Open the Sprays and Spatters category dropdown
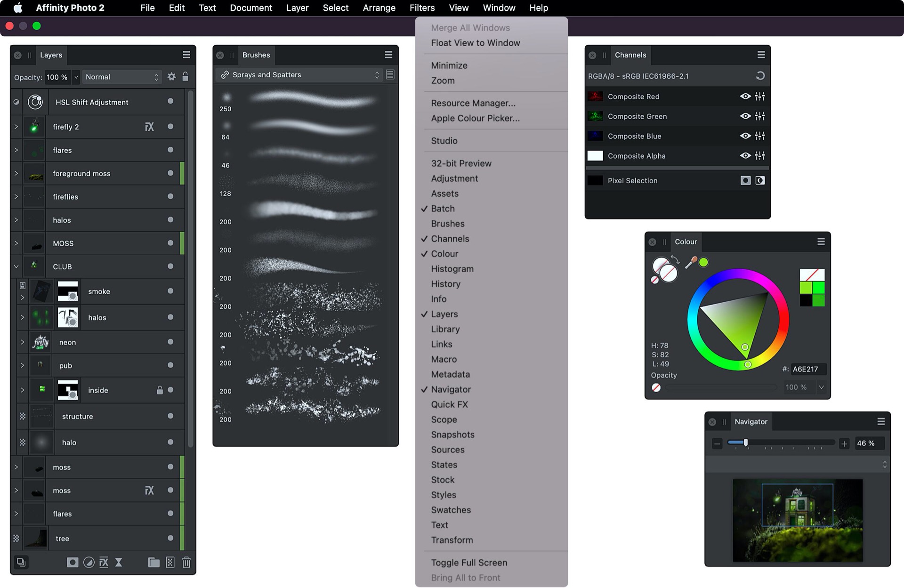The image size is (904, 588). 299,75
